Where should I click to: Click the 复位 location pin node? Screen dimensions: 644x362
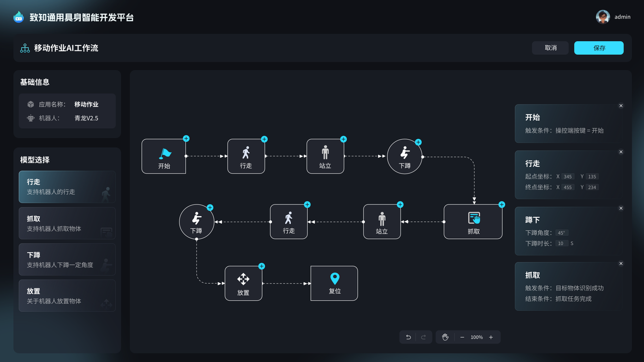point(334,283)
